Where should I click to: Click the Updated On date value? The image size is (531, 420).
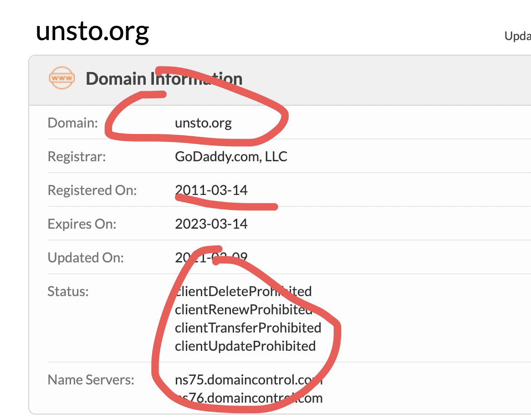(211, 257)
